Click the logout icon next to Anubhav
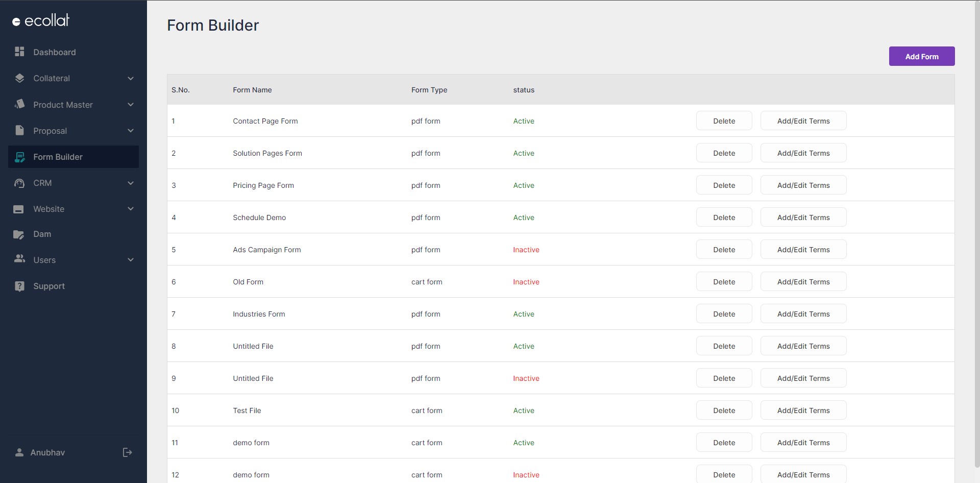The width and height of the screenshot is (980, 483). (x=127, y=452)
